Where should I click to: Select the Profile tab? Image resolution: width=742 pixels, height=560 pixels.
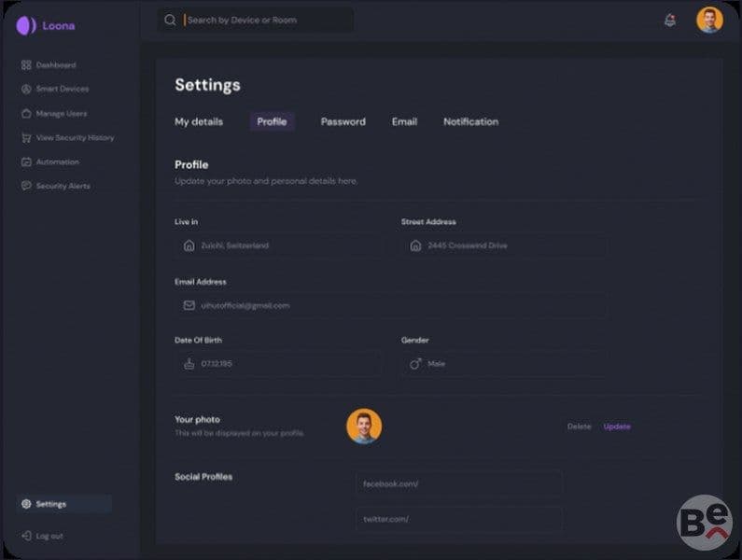coord(272,121)
